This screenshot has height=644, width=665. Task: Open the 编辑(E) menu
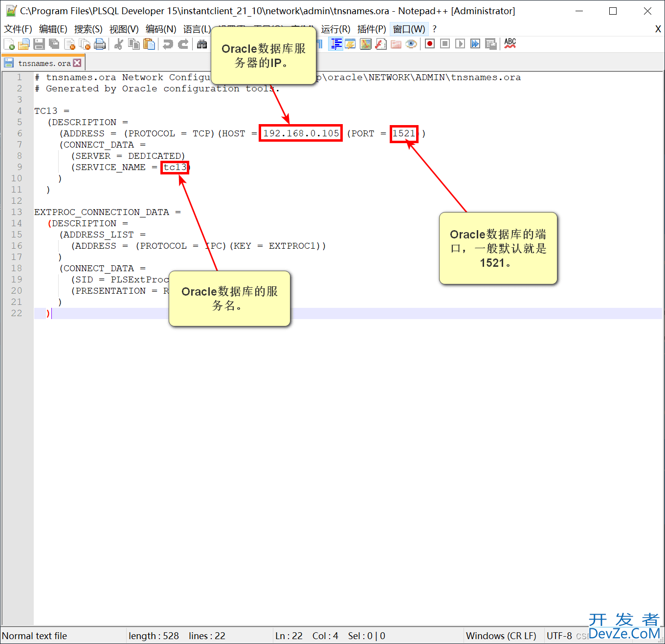[x=53, y=29]
